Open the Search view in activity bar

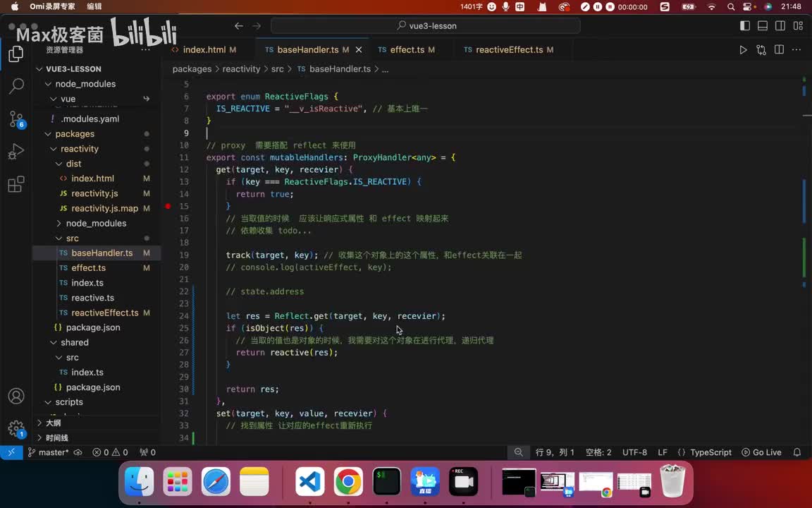(x=16, y=86)
